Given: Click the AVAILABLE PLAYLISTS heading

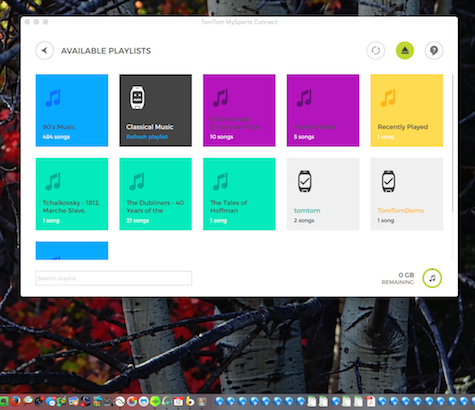Looking at the screenshot, I should 106,51.
